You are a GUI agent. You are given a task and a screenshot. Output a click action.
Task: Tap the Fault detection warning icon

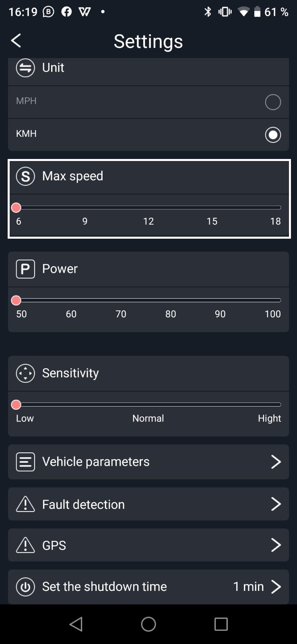(x=25, y=504)
